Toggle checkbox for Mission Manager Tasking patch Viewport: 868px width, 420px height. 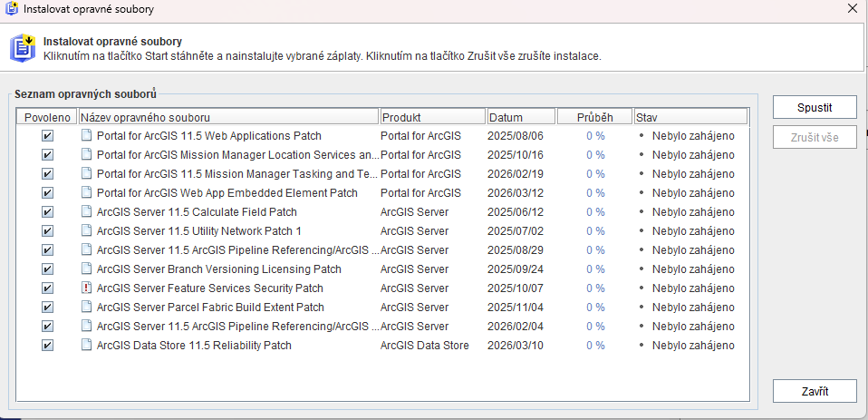pyautogui.click(x=48, y=174)
